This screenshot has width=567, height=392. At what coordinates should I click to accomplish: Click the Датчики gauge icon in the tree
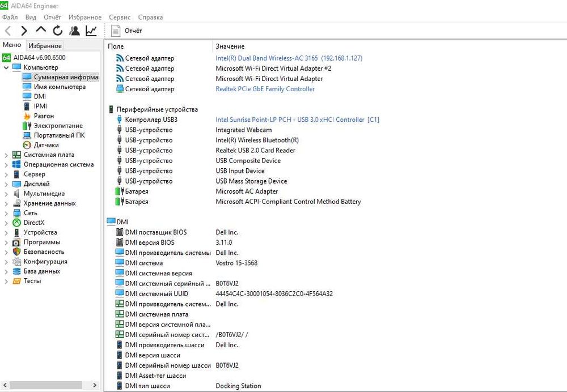point(27,145)
